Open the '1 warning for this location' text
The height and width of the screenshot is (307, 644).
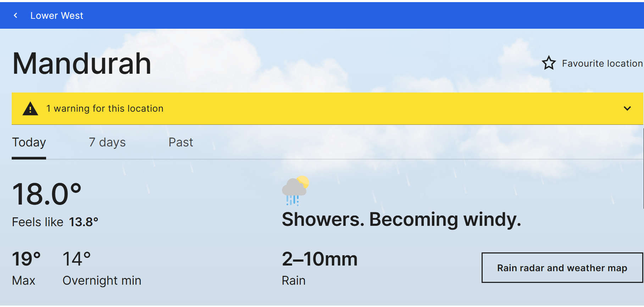click(105, 108)
